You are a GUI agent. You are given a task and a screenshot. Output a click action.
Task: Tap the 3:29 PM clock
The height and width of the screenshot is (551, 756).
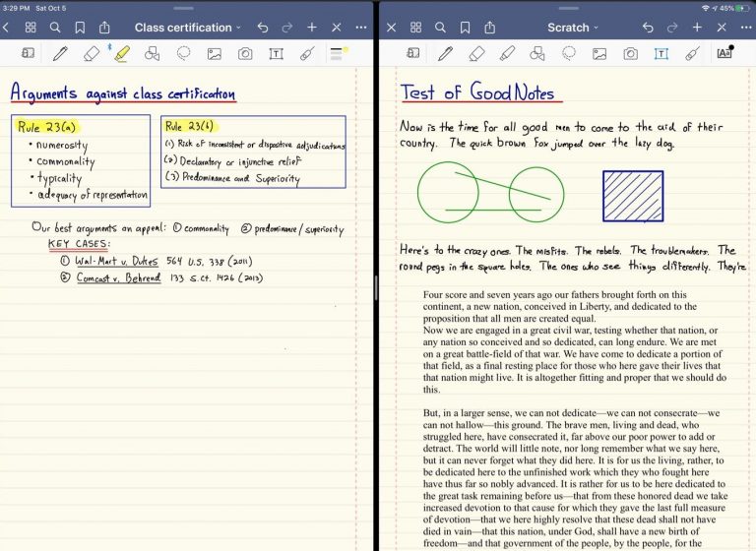tap(16, 8)
